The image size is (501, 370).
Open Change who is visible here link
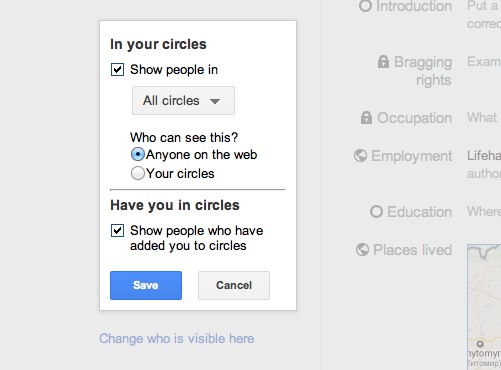pyautogui.click(x=177, y=339)
